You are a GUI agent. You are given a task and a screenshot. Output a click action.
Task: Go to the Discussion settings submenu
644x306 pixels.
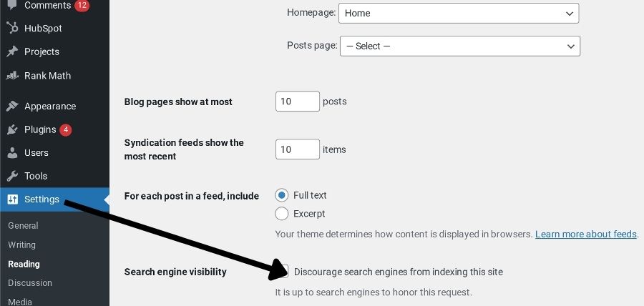(30, 282)
